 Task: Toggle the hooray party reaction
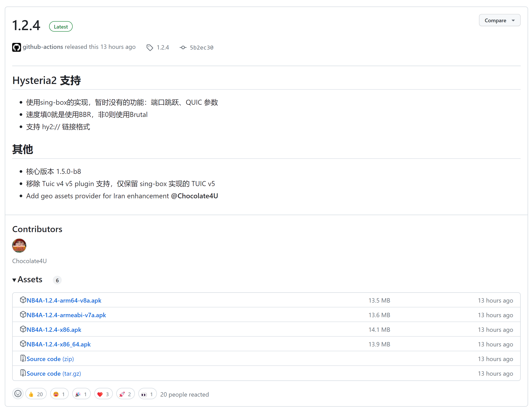[x=81, y=394]
